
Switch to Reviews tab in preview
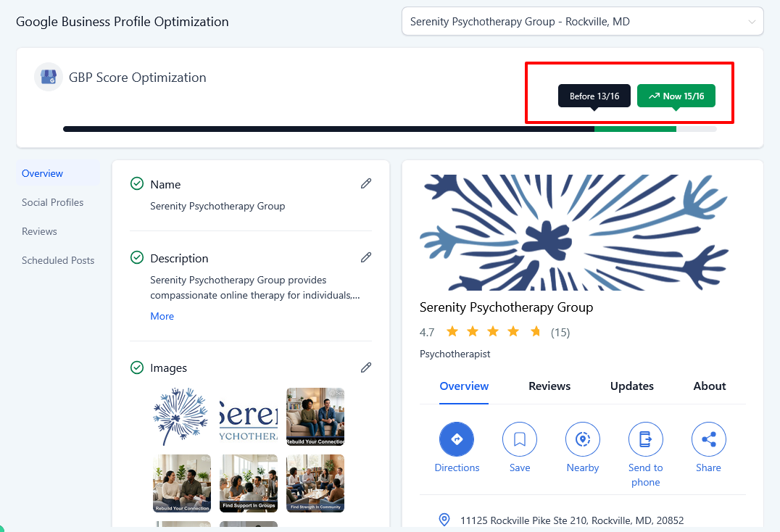(x=549, y=386)
